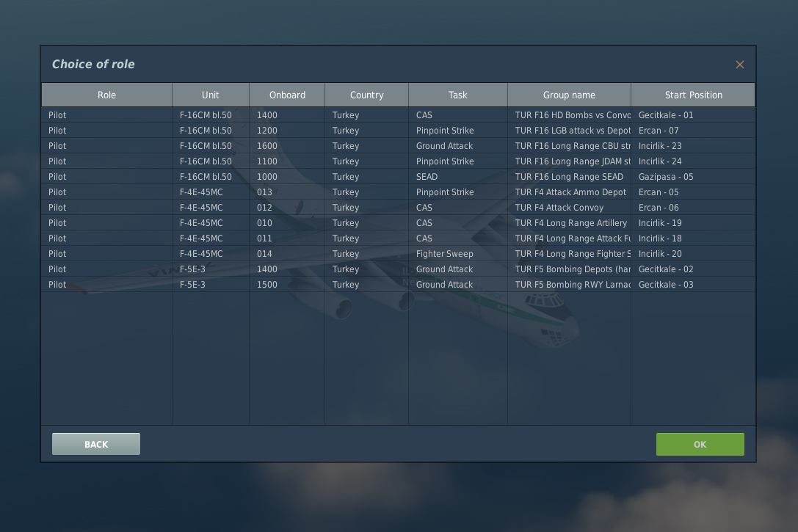Click the Start Position column header

tap(693, 95)
